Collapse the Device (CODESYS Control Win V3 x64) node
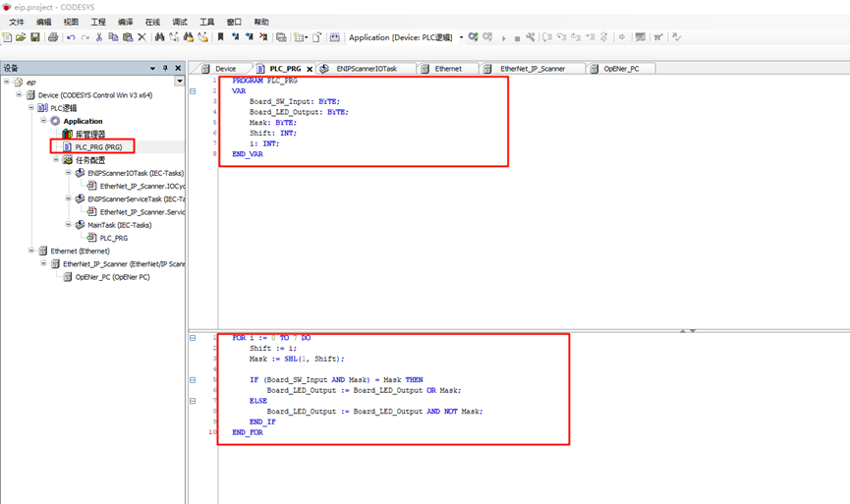Image resolution: width=850 pixels, height=504 pixels. pos(19,94)
